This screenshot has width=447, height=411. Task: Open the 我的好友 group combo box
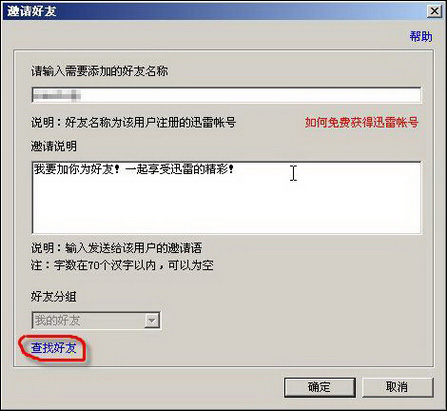coord(96,320)
